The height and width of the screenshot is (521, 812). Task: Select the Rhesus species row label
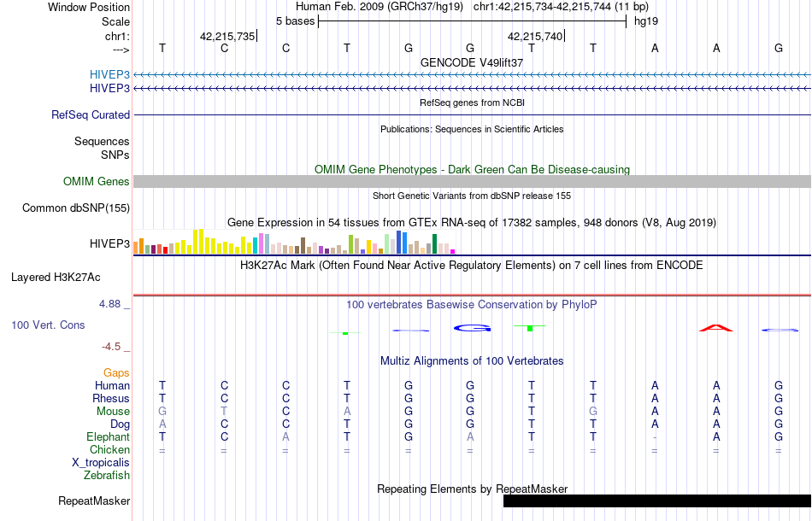point(111,398)
